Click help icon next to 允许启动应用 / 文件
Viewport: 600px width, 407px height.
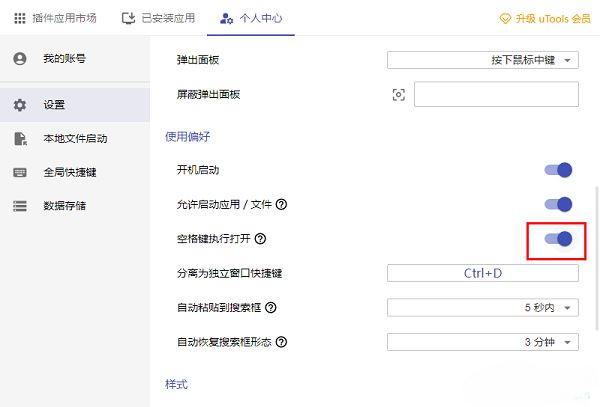tap(281, 204)
